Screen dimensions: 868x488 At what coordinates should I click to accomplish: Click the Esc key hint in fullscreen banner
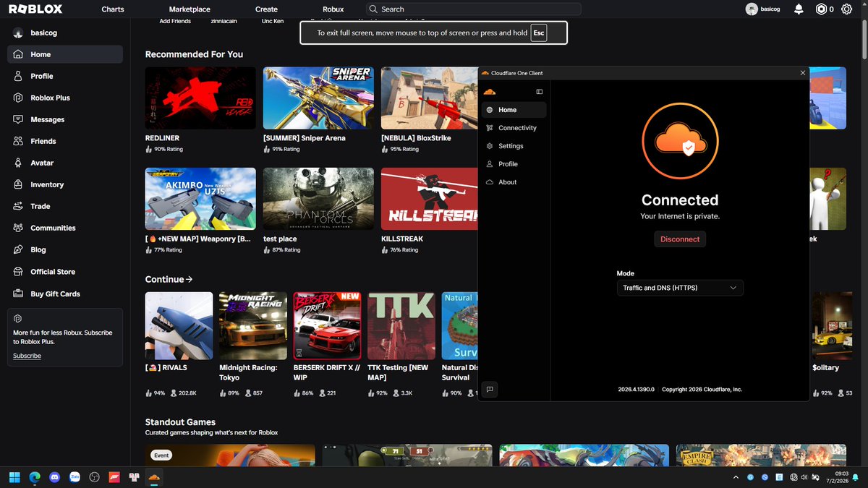tap(538, 33)
